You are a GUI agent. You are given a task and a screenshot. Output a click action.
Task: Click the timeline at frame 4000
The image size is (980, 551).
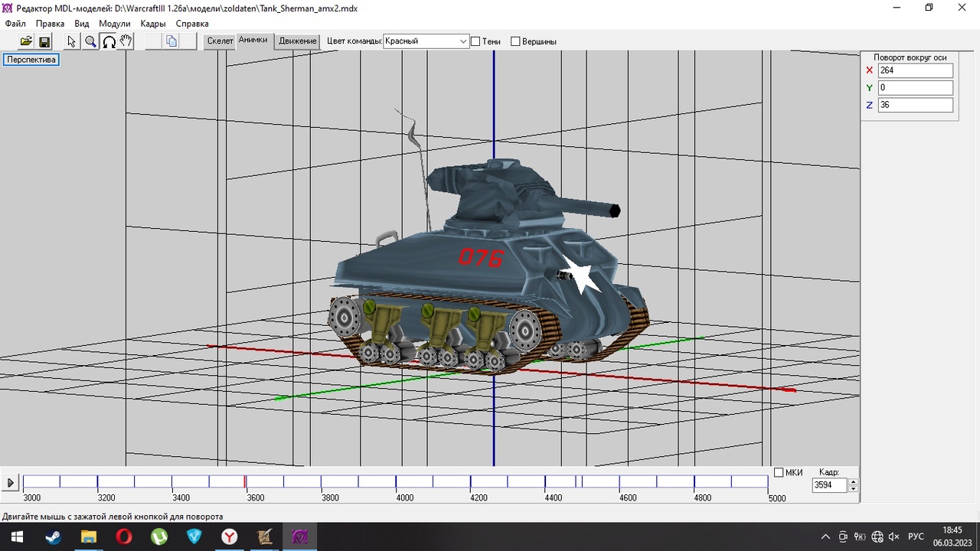click(x=396, y=481)
